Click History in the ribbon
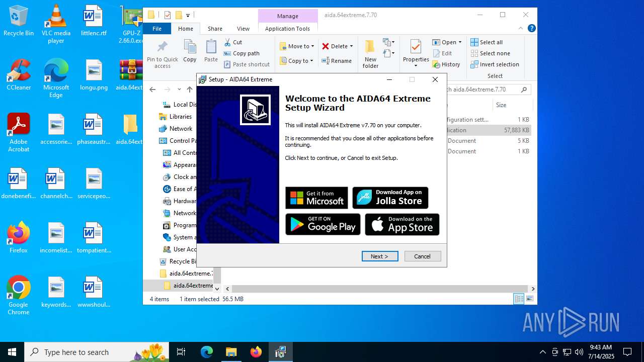 446,64
